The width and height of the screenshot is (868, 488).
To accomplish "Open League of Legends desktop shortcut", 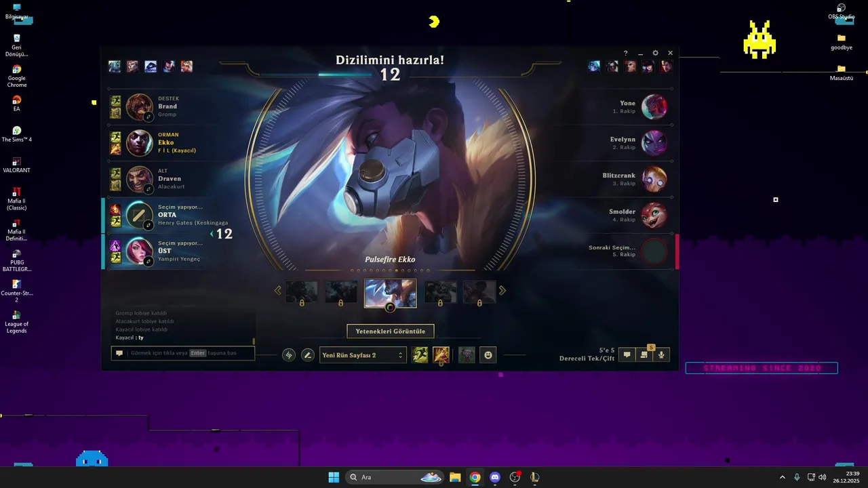I will [x=17, y=322].
